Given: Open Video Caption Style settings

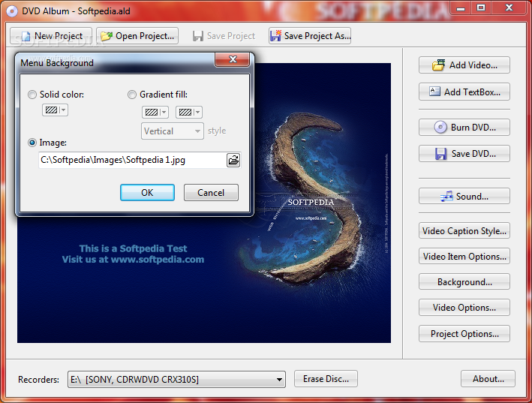Looking at the screenshot, I should [464, 231].
